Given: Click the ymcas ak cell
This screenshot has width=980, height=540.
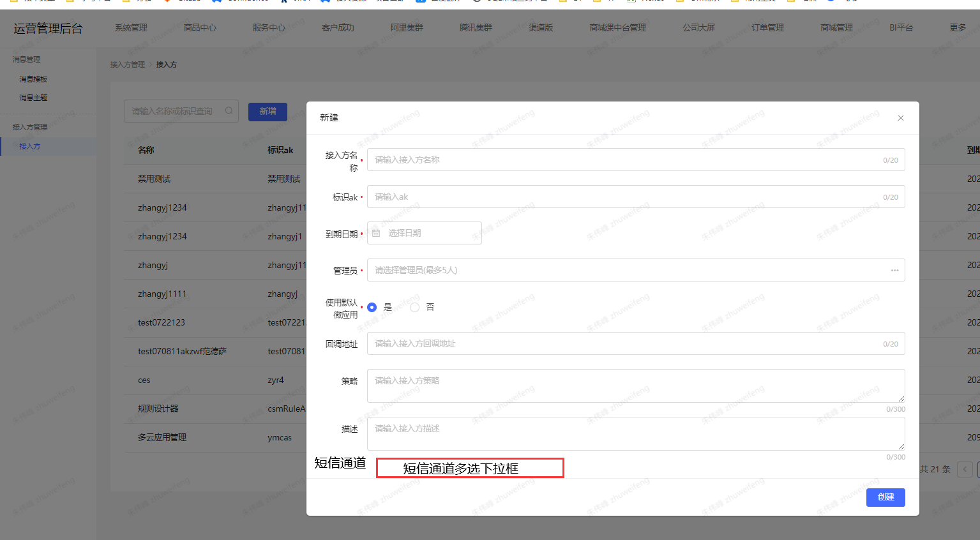Looking at the screenshot, I should (280, 437).
